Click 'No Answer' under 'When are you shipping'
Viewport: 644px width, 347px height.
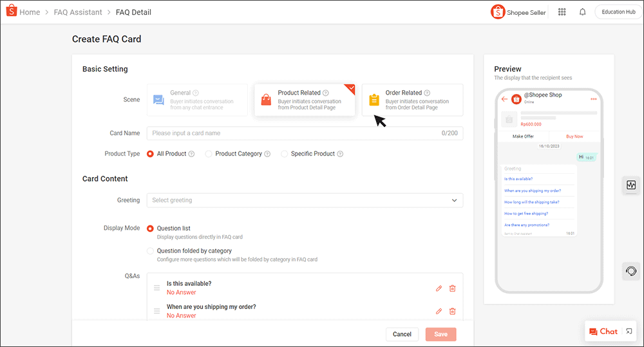click(181, 315)
